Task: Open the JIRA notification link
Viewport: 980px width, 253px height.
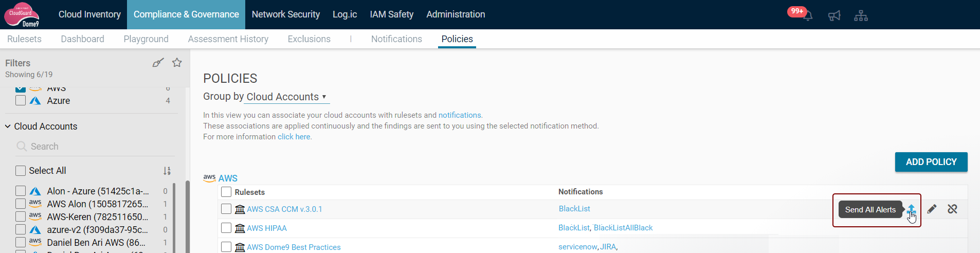Action: [608, 247]
